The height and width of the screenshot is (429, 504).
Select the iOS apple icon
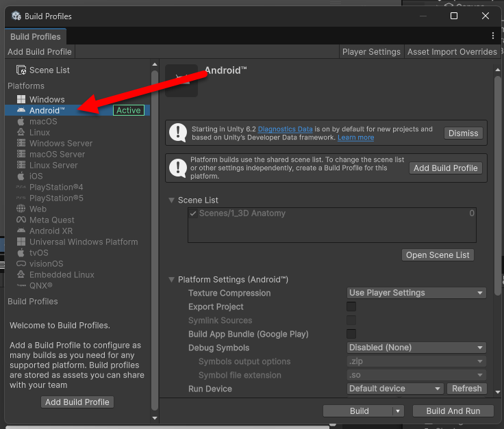(x=21, y=176)
